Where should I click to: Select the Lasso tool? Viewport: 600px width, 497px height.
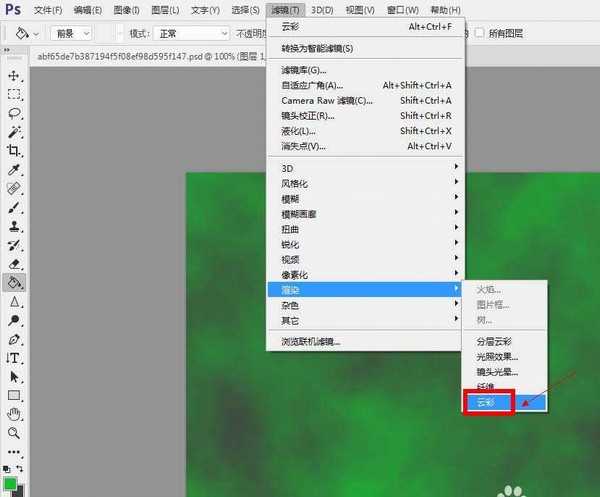point(14,113)
